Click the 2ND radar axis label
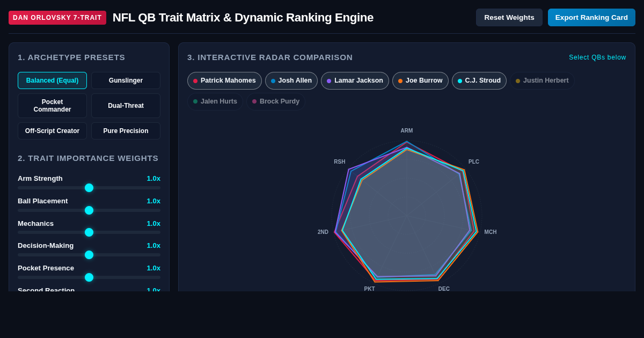 [x=323, y=232]
